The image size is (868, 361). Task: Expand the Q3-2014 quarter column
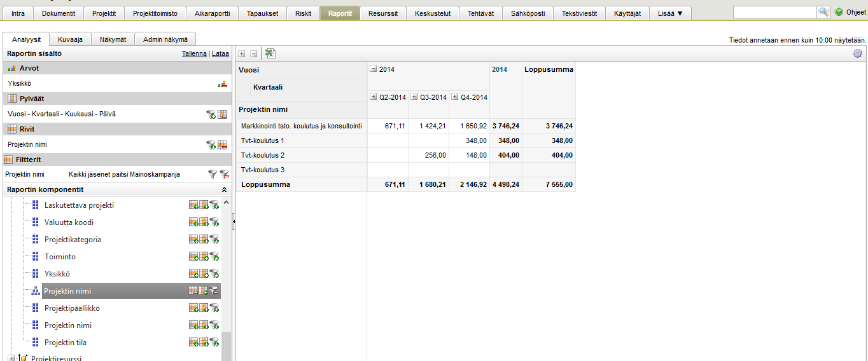(414, 97)
